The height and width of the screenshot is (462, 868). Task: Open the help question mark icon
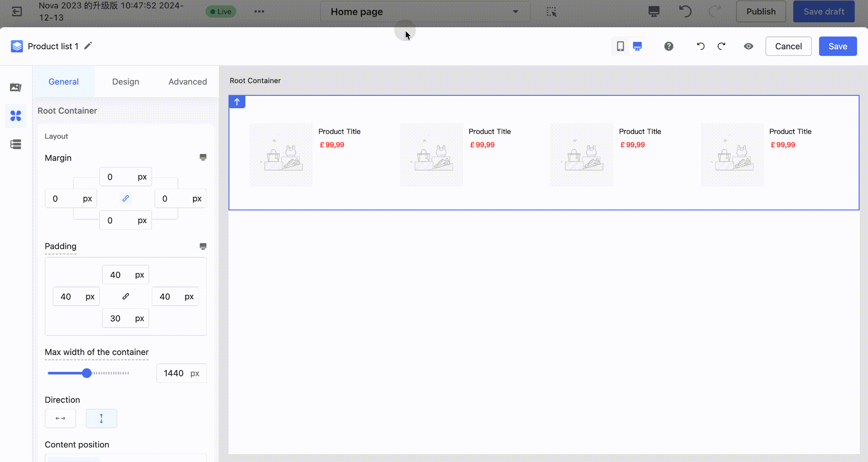coord(668,46)
